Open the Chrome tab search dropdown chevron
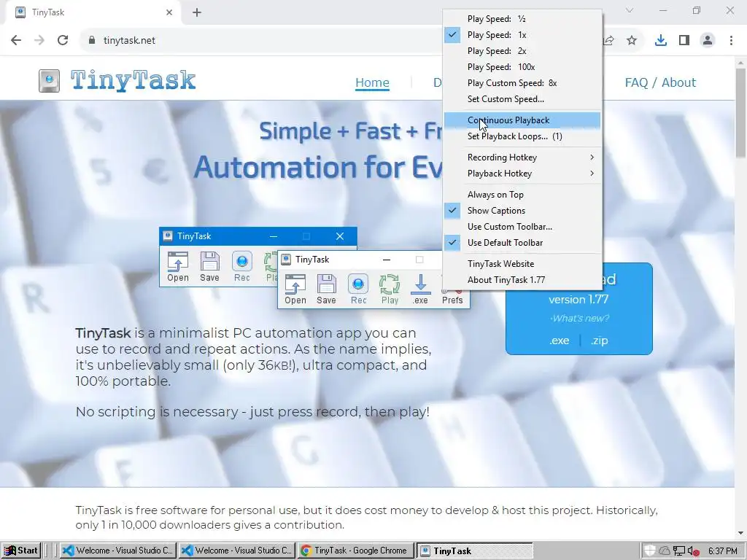 (x=630, y=10)
